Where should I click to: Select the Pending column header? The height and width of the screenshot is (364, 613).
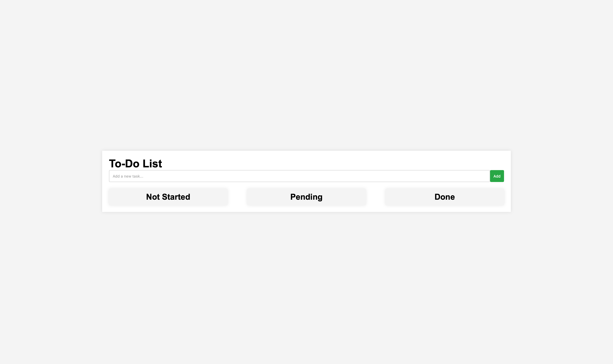[306, 196]
